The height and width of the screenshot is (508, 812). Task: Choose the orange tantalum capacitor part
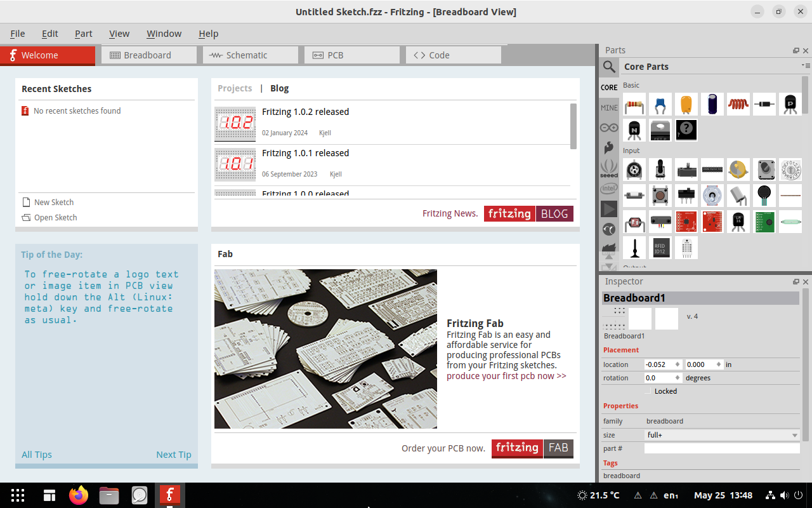[x=686, y=104]
